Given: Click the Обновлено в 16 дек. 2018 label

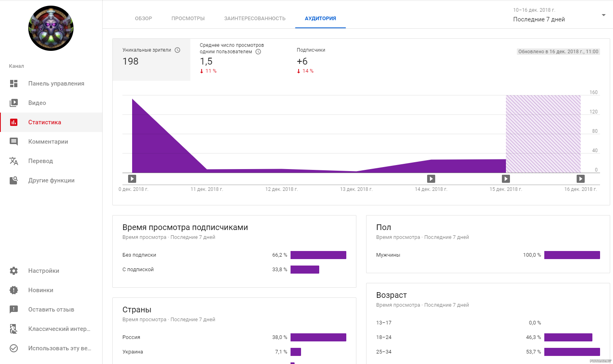Looking at the screenshot, I should [x=558, y=52].
